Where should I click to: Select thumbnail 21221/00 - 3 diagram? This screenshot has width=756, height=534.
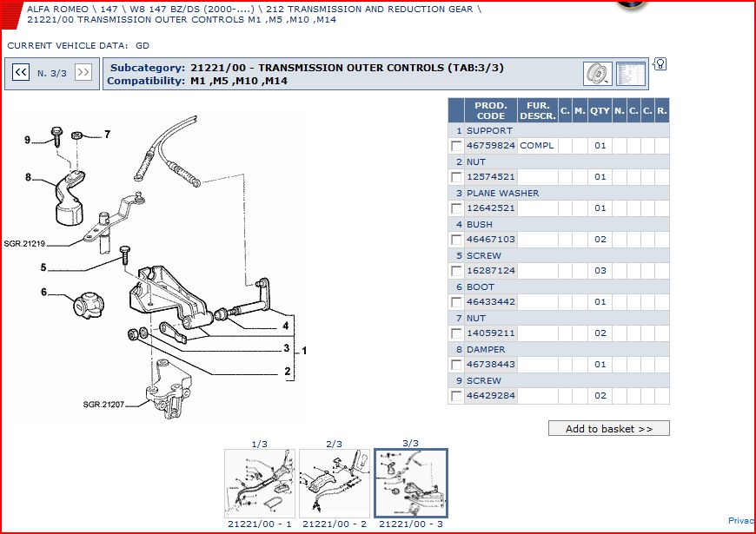(x=411, y=484)
